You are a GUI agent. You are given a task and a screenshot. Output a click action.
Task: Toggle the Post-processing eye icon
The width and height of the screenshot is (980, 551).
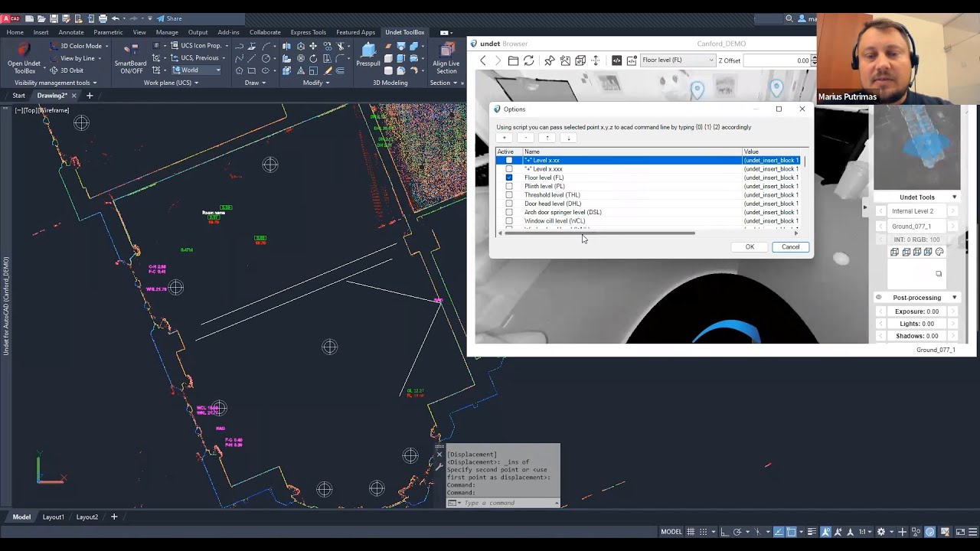pyautogui.click(x=879, y=298)
